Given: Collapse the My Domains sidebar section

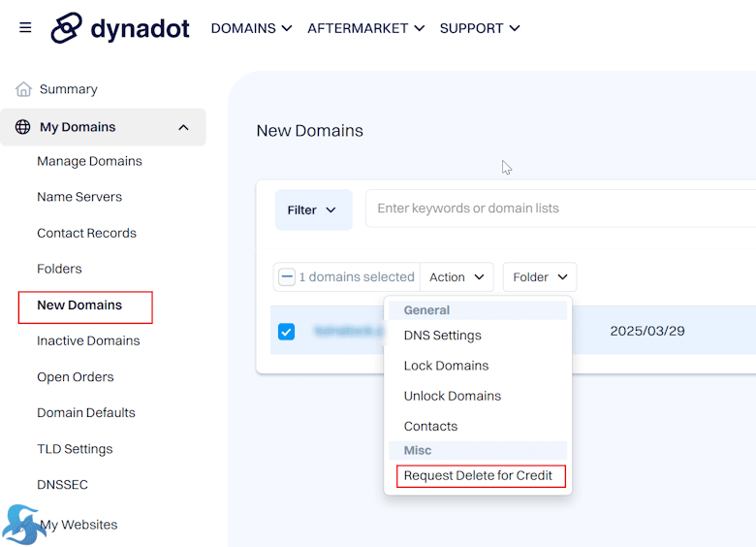Looking at the screenshot, I should click(183, 127).
